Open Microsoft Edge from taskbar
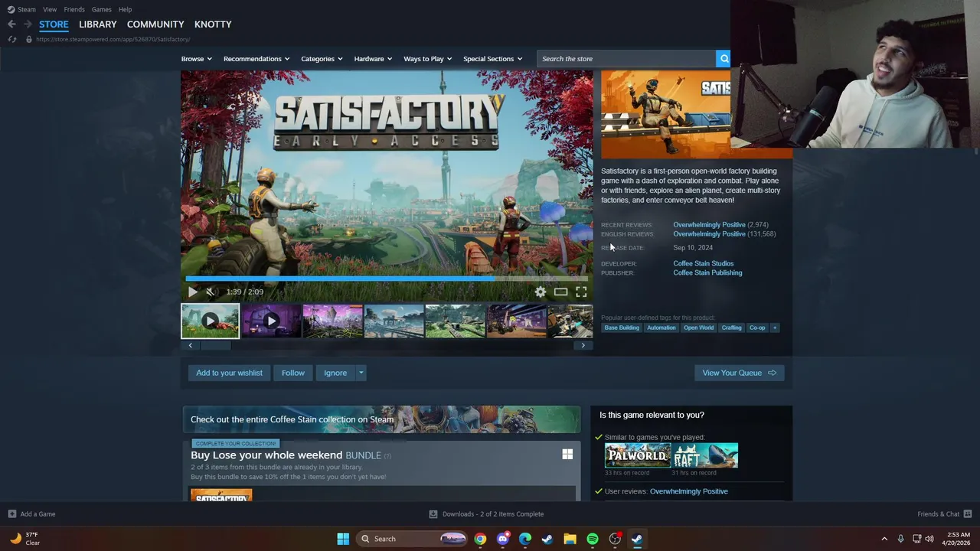This screenshot has height=551, width=980. click(525, 539)
